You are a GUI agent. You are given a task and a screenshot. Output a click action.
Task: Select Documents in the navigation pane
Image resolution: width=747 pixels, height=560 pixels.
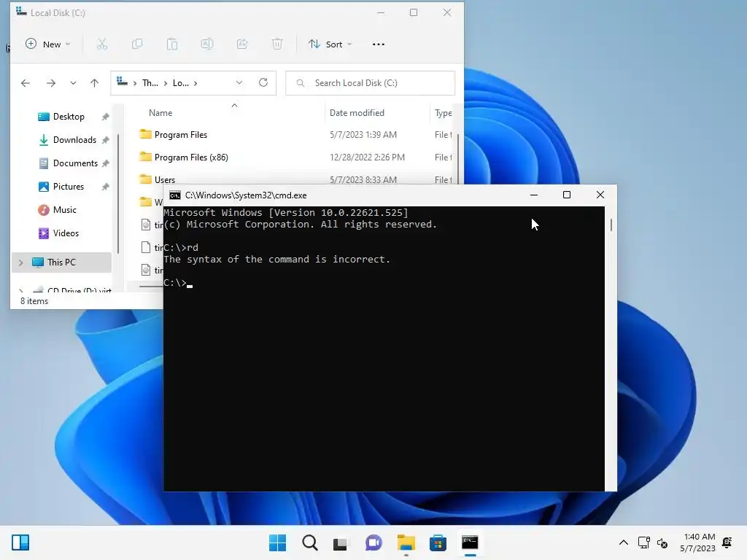click(75, 163)
